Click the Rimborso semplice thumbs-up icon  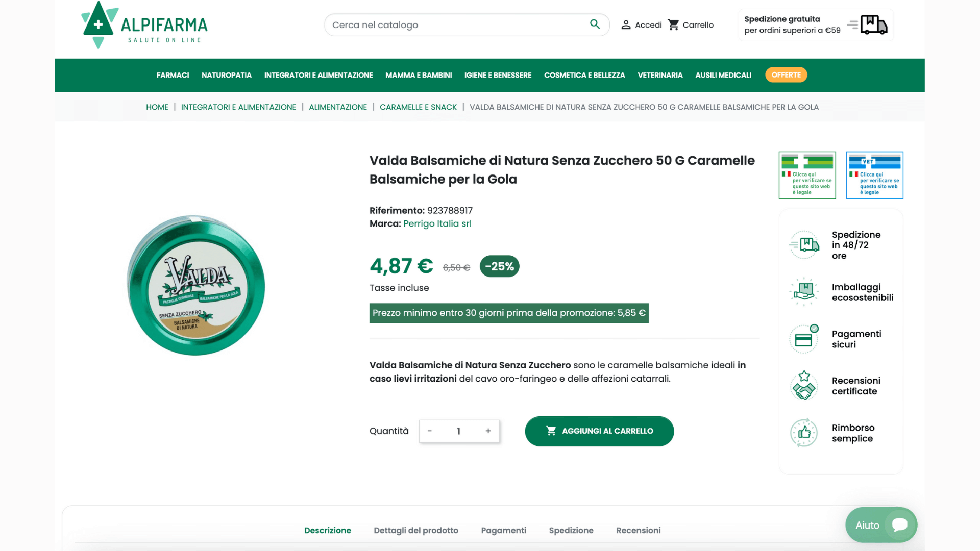[x=804, y=433]
